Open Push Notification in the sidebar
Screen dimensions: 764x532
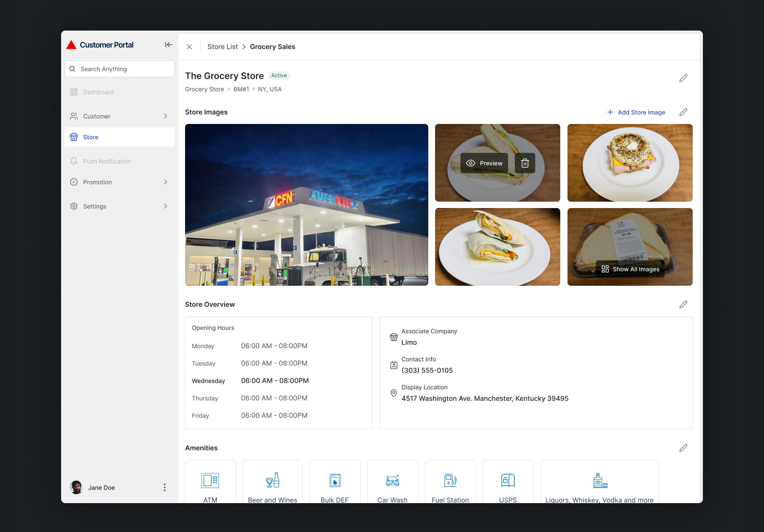120,161
